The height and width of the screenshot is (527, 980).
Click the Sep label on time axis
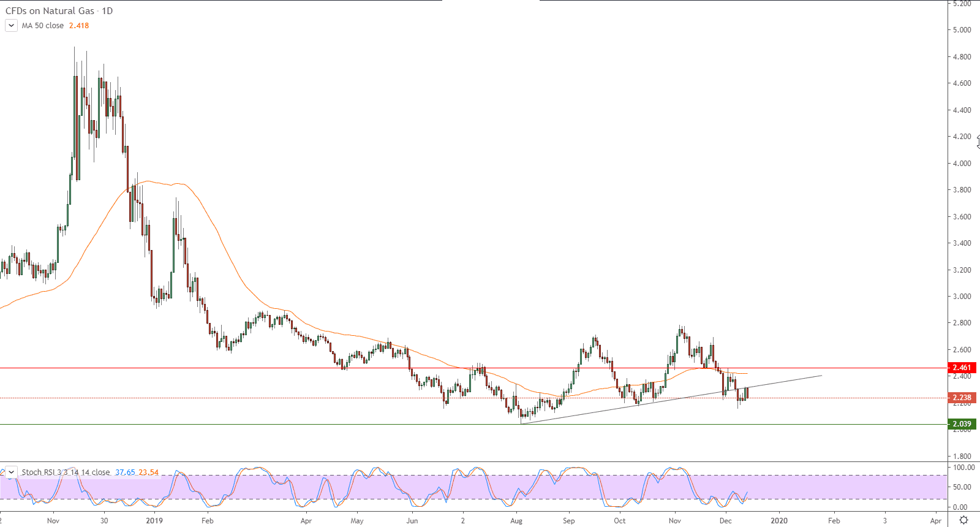[x=569, y=521]
